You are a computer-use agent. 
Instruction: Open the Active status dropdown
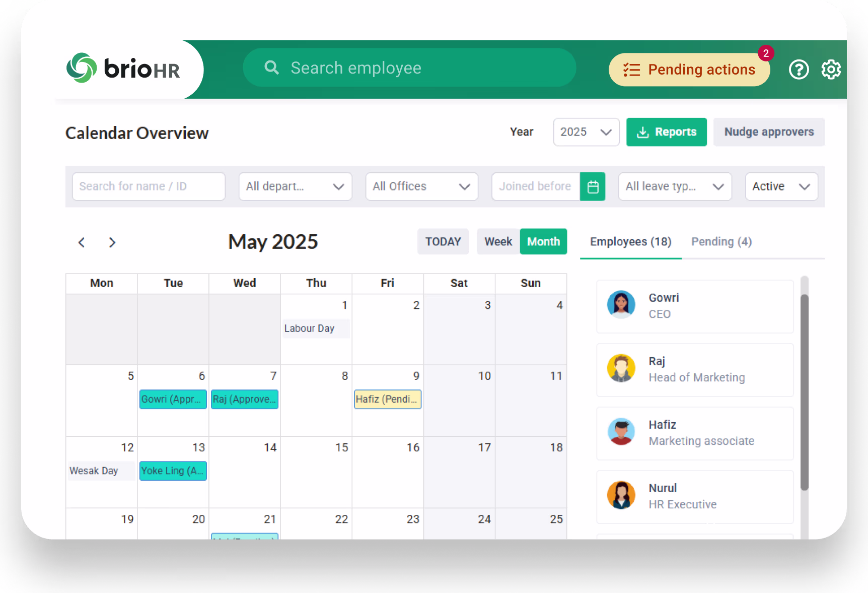point(781,187)
